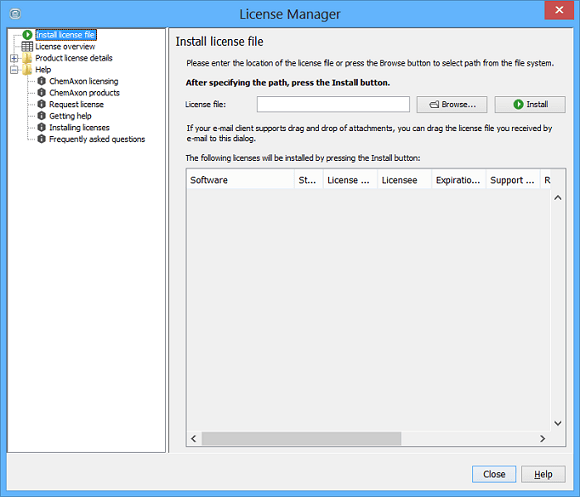The height and width of the screenshot is (497, 580).
Task: Click the horizontal scroll right arrow
Action: point(543,439)
